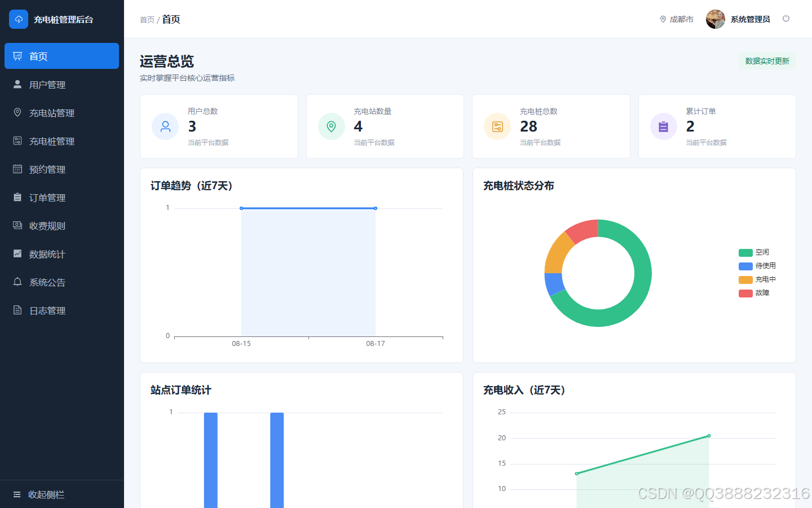Open the 首页 menu item
The height and width of the screenshot is (508, 812).
61,56
